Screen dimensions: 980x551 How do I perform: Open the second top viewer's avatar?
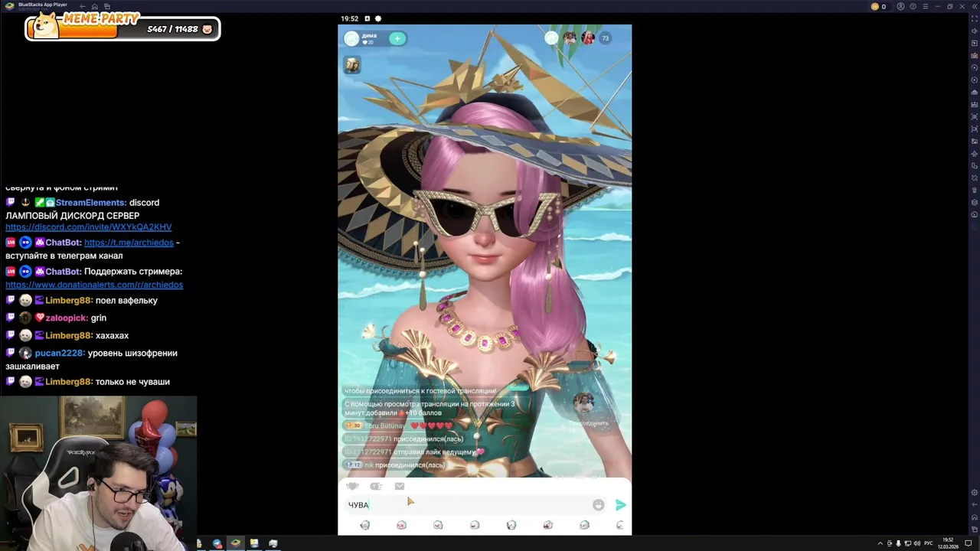tap(570, 37)
